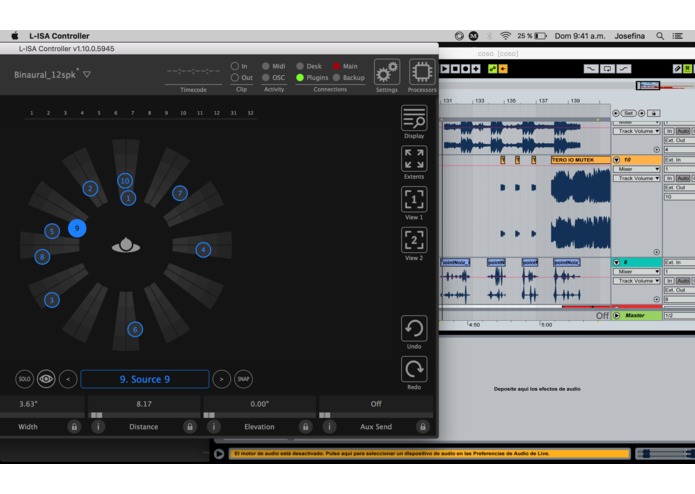Open the Processors chip icon
Viewport: 695px width, 494px height.
click(422, 72)
